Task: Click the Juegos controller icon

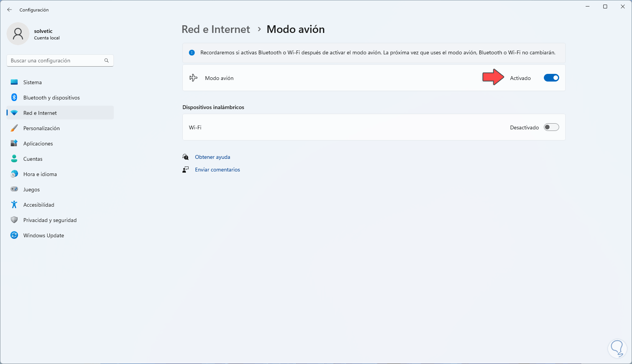Action: (x=14, y=189)
